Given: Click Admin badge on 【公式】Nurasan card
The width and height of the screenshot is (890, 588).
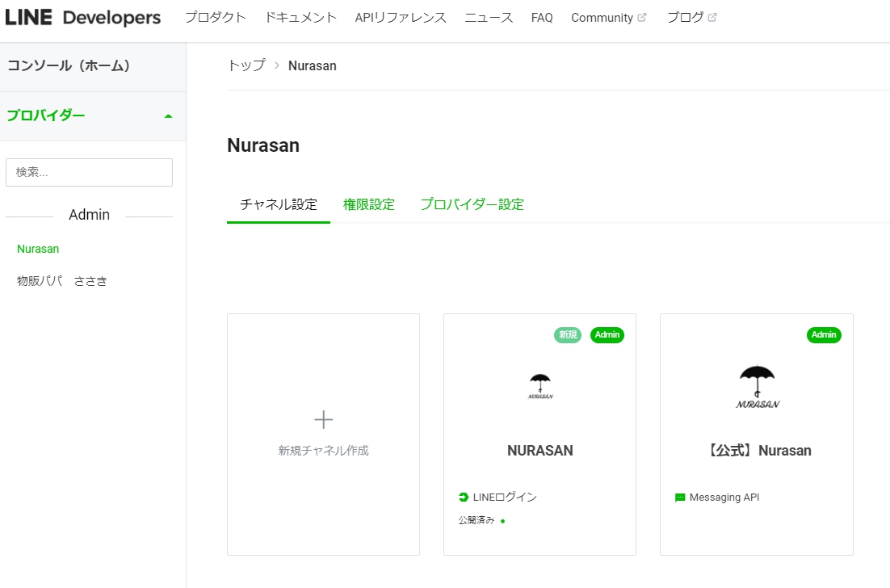Looking at the screenshot, I should click(x=824, y=335).
